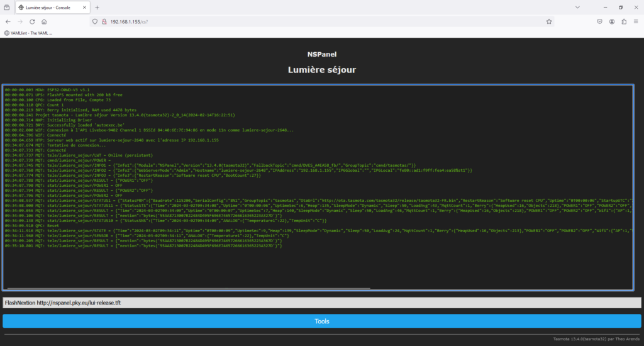
Task: Open the recent browsing icon left of the tab
Action: 6,8
